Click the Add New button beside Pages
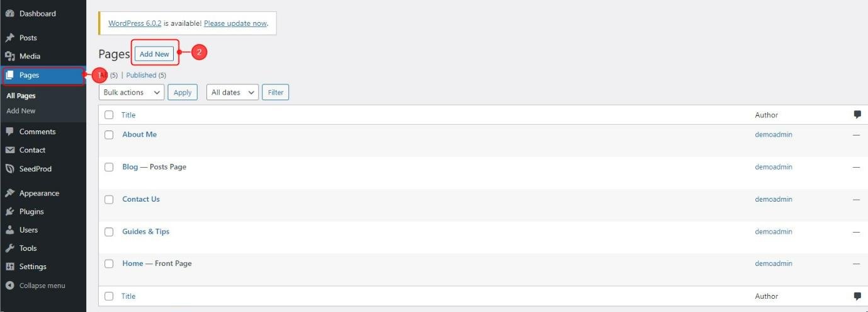Screen dimensions: 868x312 pyautogui.click(x=154, y=54)
